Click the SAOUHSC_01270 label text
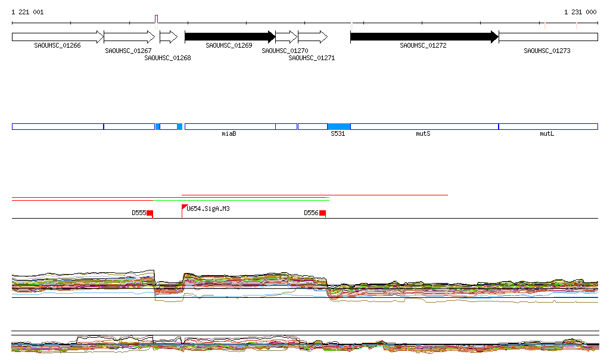 click(285, 51)
